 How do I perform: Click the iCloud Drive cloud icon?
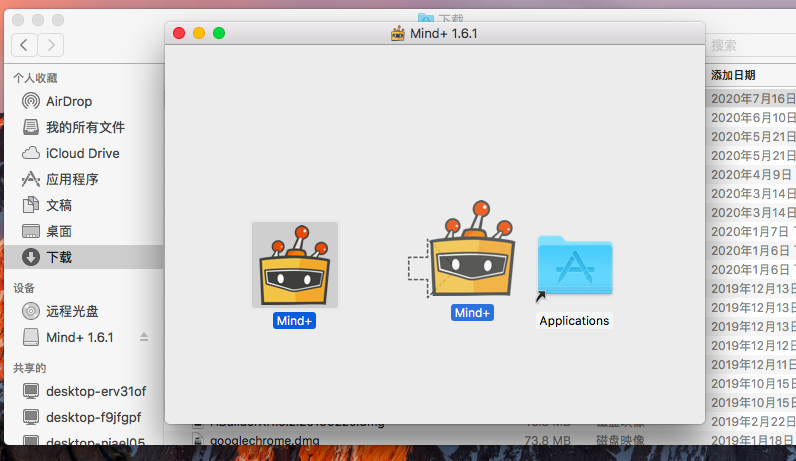point(31,153)
